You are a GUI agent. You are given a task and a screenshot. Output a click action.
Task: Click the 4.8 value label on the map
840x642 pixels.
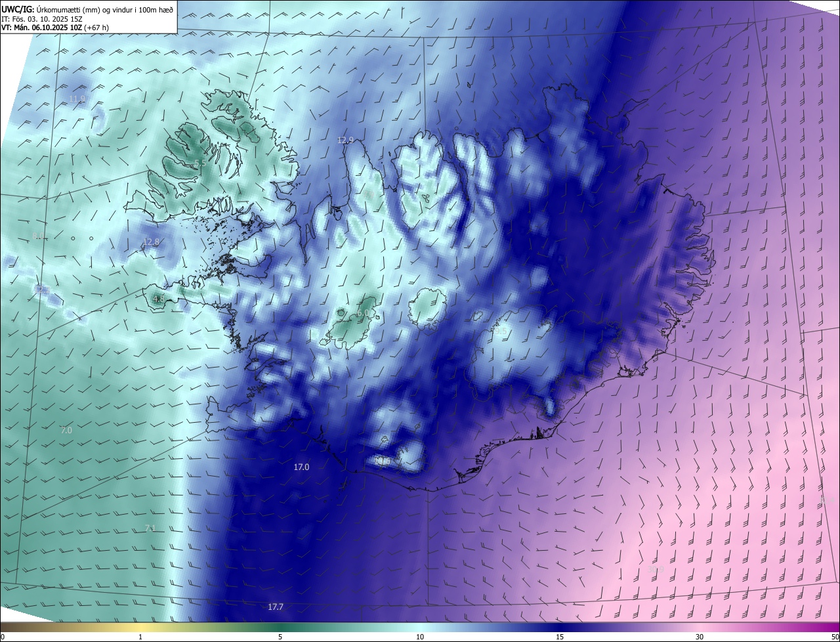coord(158,299)
